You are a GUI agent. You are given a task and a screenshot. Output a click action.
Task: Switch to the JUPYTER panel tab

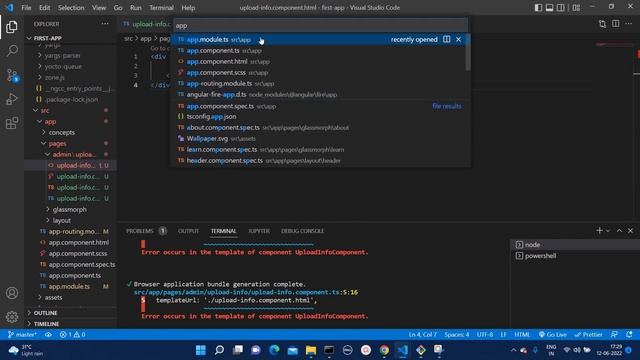click(259, 231)
